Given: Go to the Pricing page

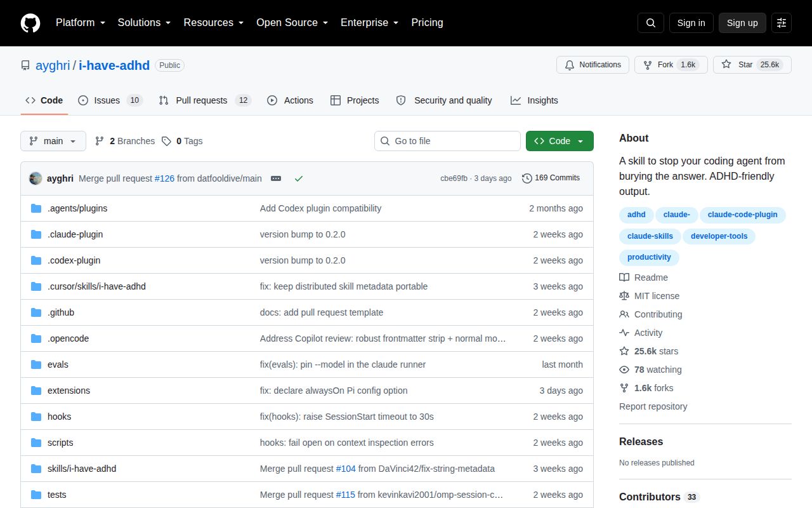Looking at the screenshot, I should click(427, 23).
